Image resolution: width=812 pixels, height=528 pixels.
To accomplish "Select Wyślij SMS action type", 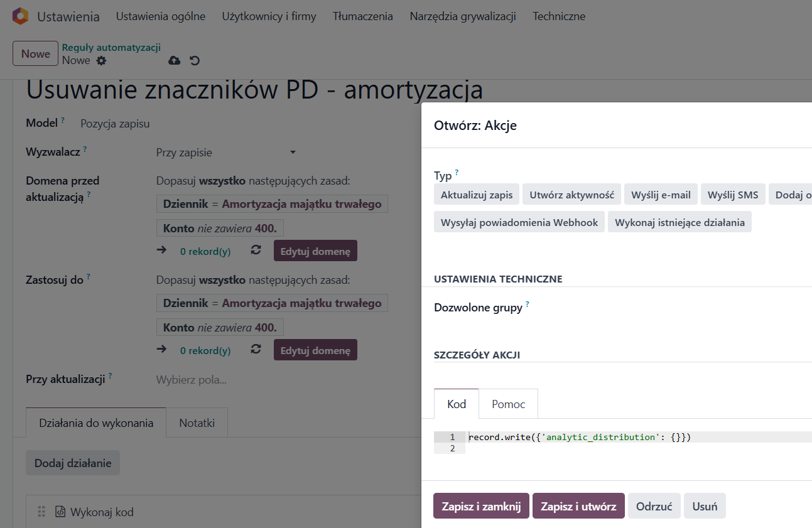I will tap(733, 195).
